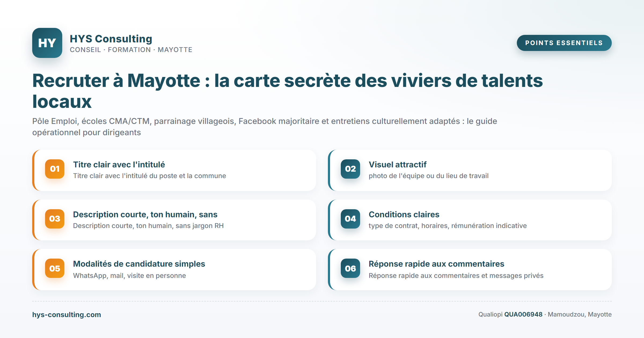
Task: Click the orange 01 number badge
Action: pos(55,169)
